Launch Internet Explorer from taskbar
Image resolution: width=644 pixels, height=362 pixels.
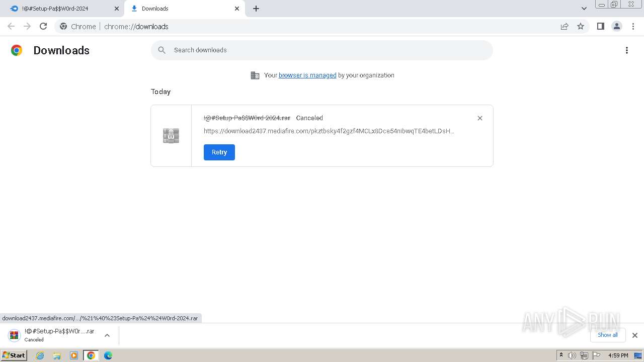pos(40,355)
